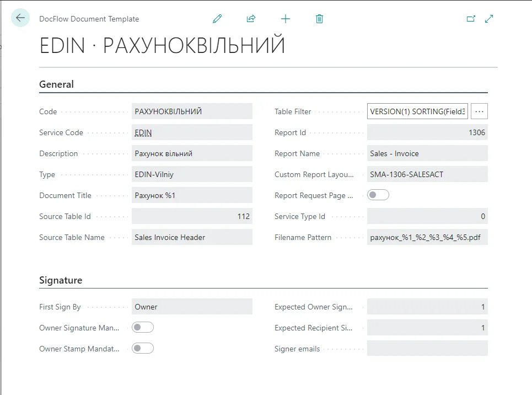Toggle the Report Request Page switch
Image resolution: width=532 pixels, height=395 pixels.
click(x=378, y=195)
